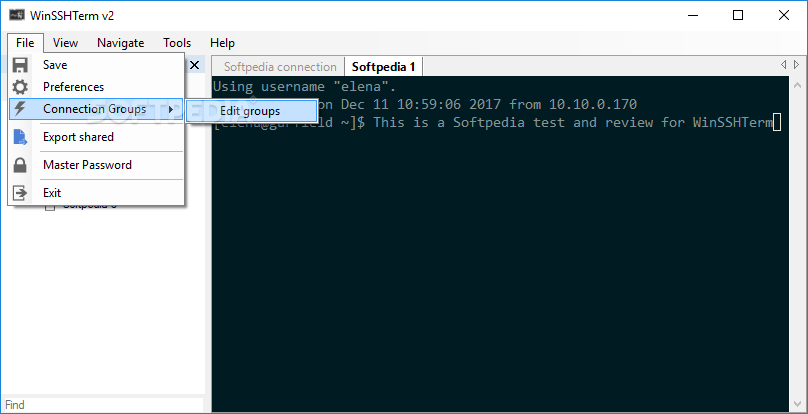Select the Connection Groups menu entry
This screenshot has width=808, height=414.
[96, 109]
